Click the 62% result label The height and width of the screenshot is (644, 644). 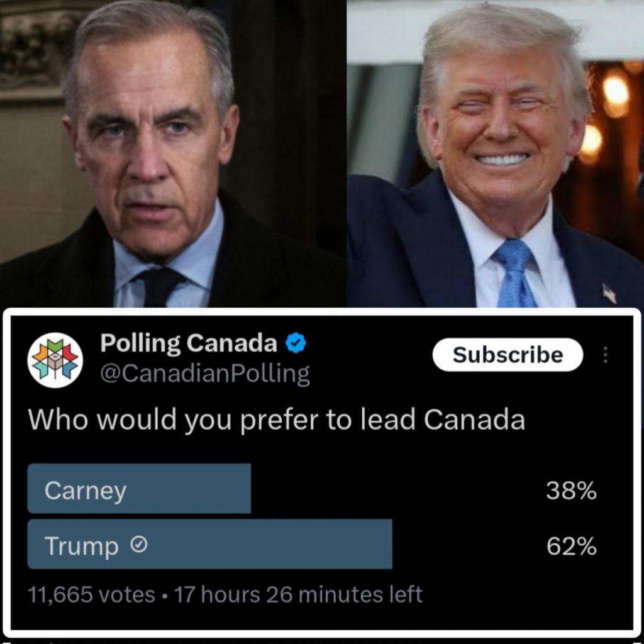tap(571, 546)
